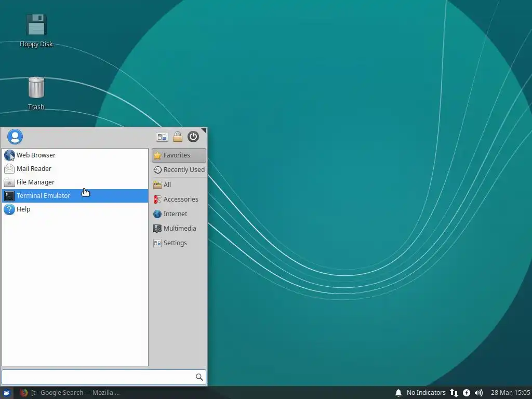Screen dimensions: 532x399
Task: Open the Help entry
Action: pos(75,209)
